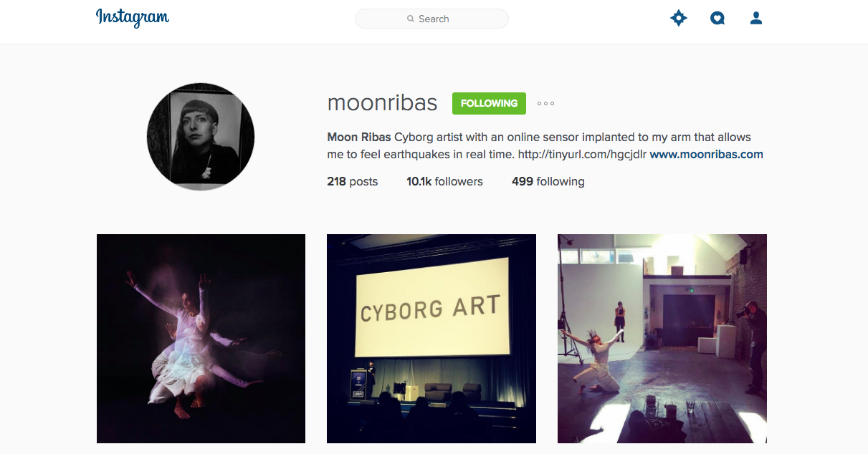Click the moonribas username heading
The width and height of the screenshot is (868, 454).
(x=382, y=103)
